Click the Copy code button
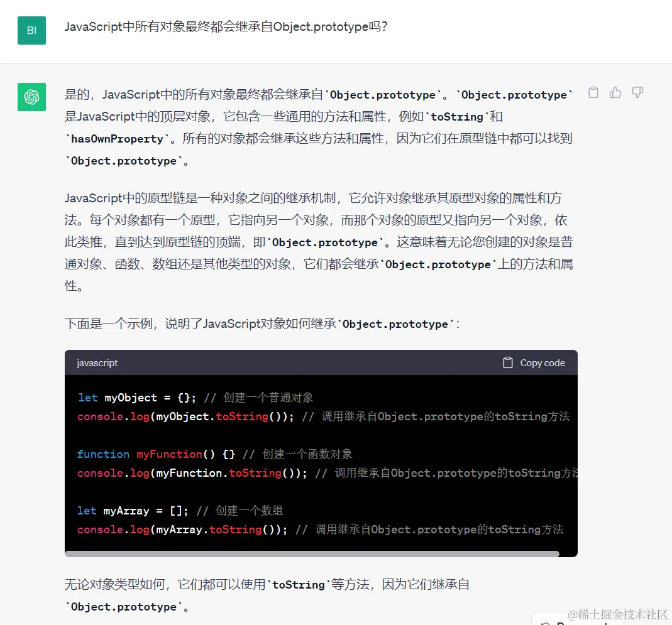The height and width of the screenshot is (625, 672). click(x=534, y=363)
